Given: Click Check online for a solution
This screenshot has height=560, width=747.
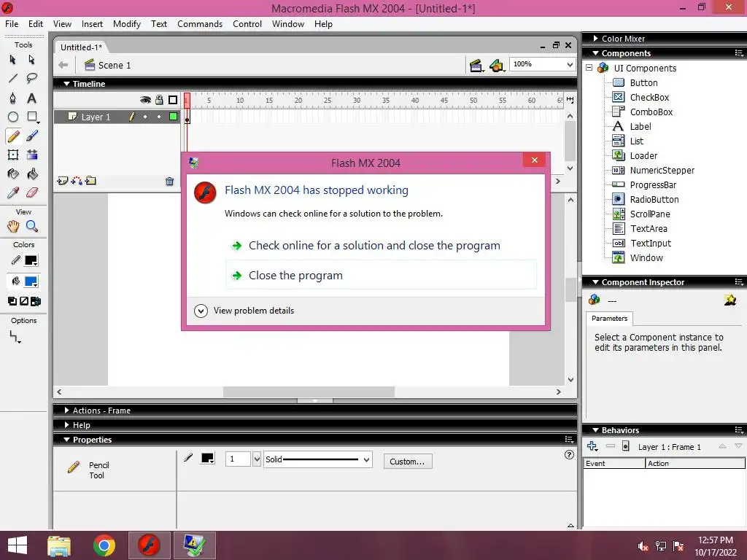Looking at the screenshot, I should pyautogui.click(x=381, y=245).
